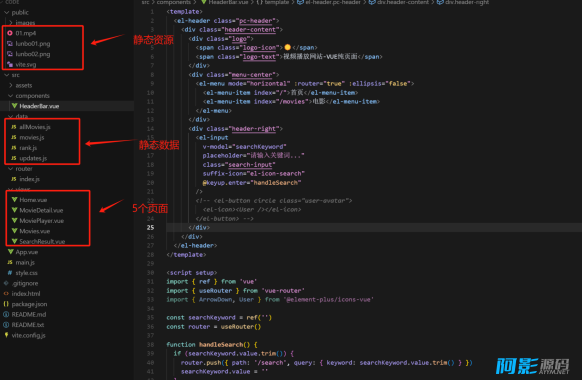Click the Vite icon of vite.config.js
The image size is (582, 380).
6,335
